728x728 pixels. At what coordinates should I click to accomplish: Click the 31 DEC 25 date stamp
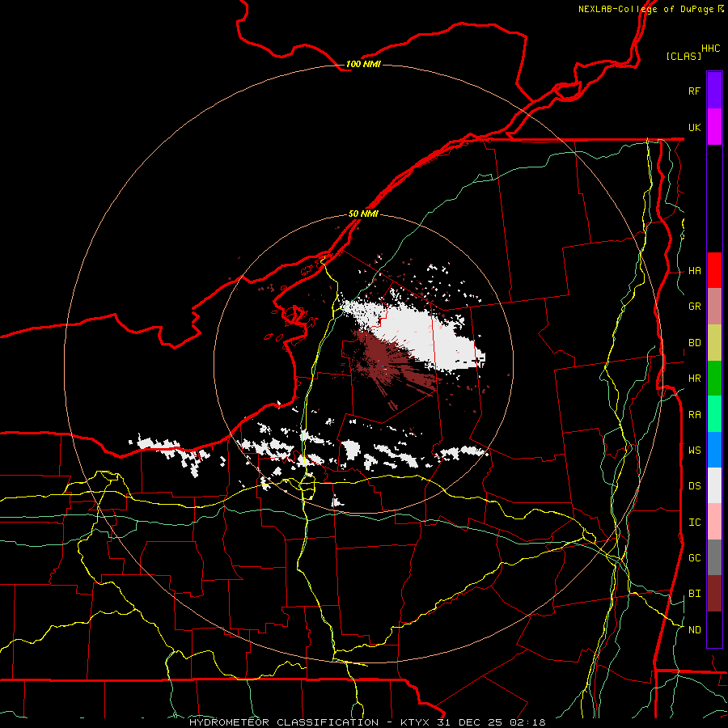(469, 722)
